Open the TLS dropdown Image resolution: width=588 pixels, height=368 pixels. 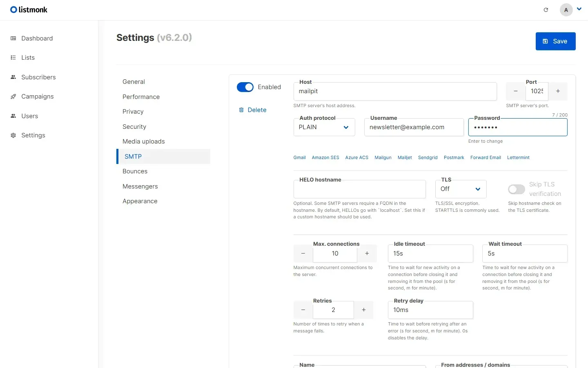click(x=461, y=189)
